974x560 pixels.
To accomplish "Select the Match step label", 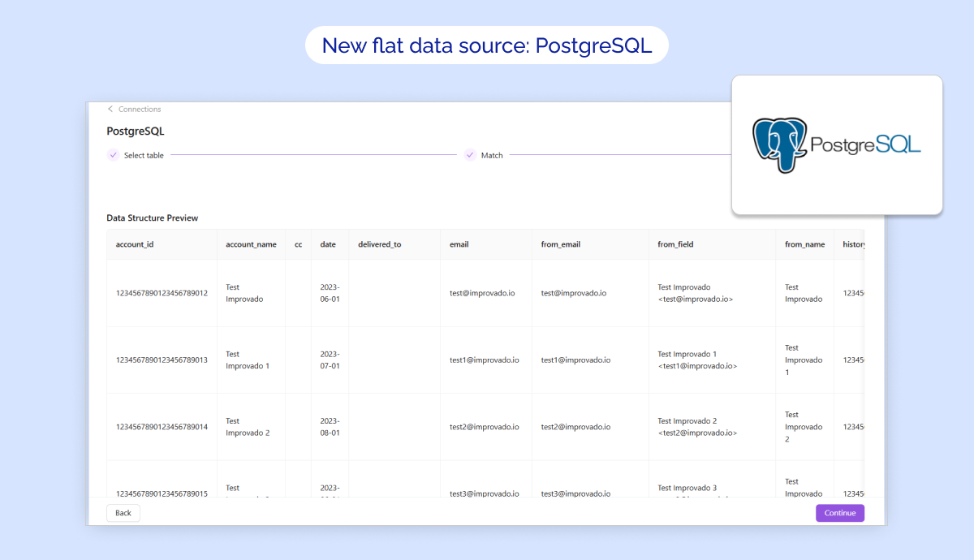I will pyautogui.click(x=492, y=155).
